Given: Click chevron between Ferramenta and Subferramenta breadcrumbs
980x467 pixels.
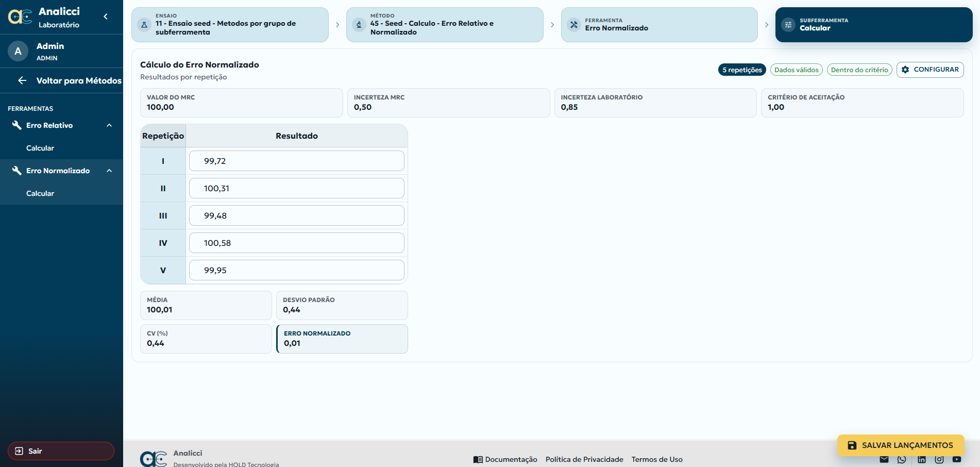Looking at the screenshot, I should click(767, 25).
